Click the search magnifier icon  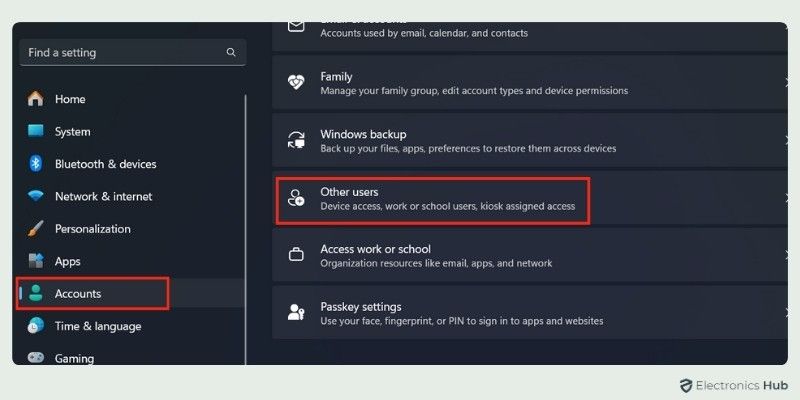(231, 52)
